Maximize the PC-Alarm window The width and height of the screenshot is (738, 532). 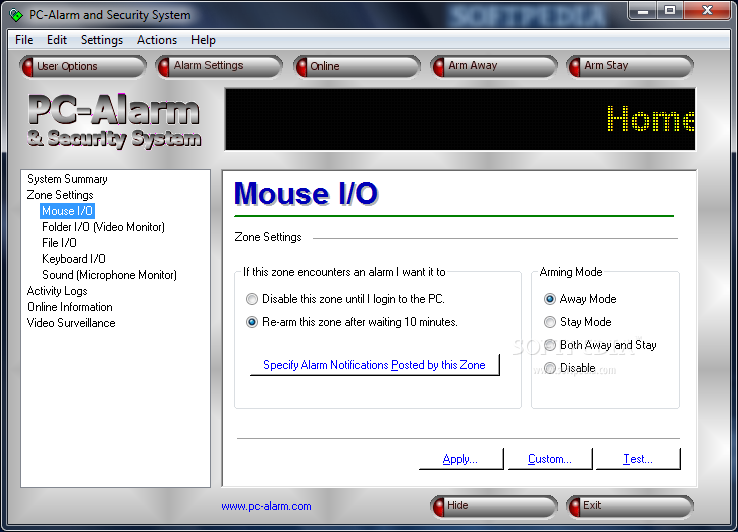(670, 10)
